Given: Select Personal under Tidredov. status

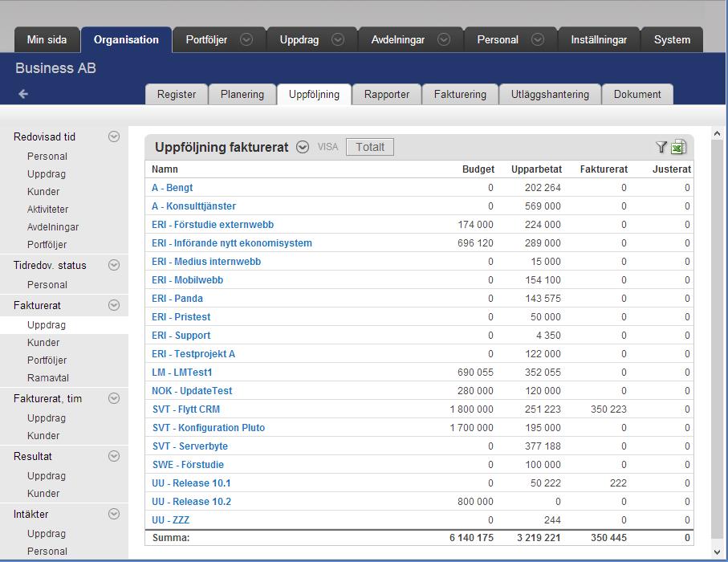Looking at the screenshot, I should pyautogui.click(x=47, y=285).
